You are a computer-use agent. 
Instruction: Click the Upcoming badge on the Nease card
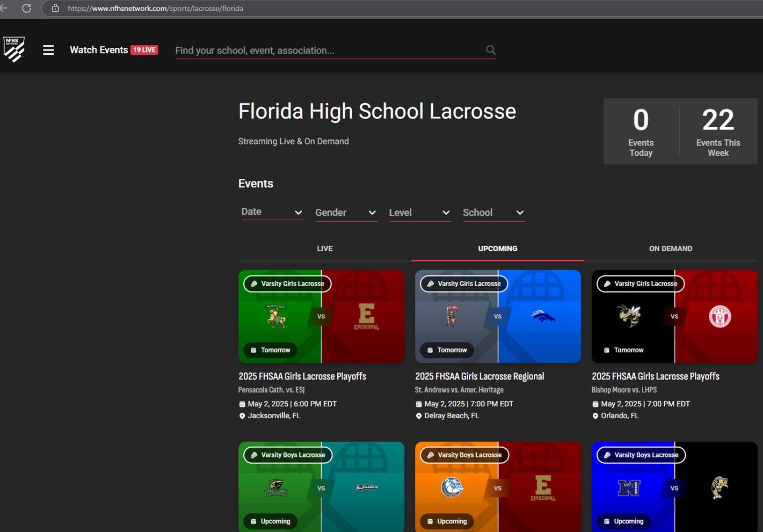[x=270, y=521]
